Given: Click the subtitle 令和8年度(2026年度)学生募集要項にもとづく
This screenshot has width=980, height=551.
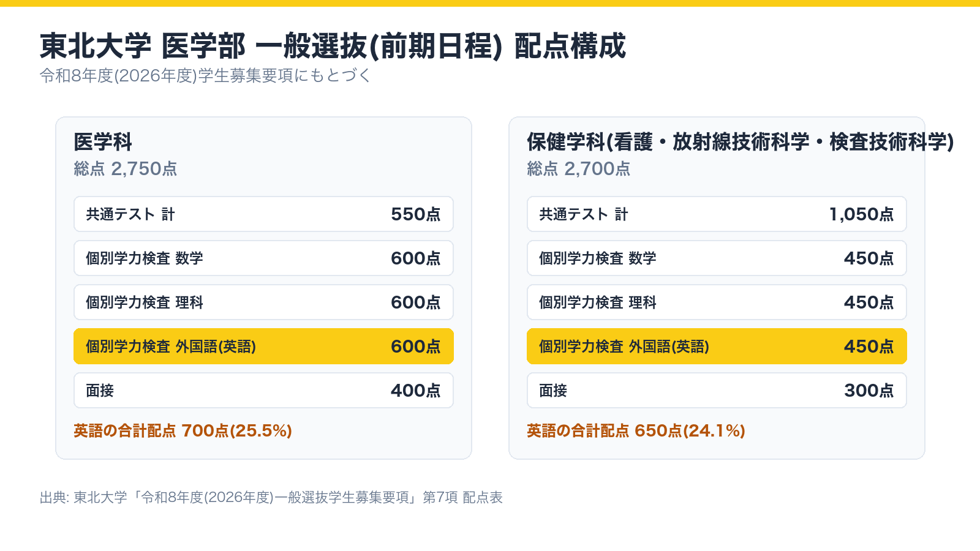Looking at the screenshot, I should (205, 75).
